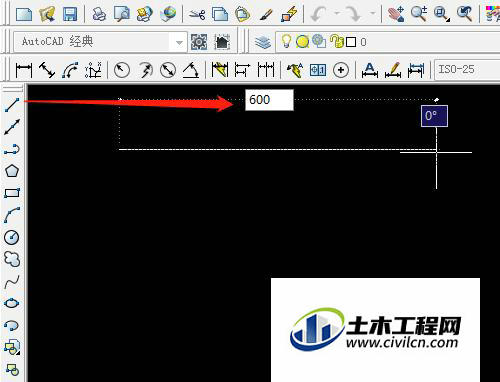Select Dimension Edit tool
This screenshot has height=382, width=500.
click(370, 70)
